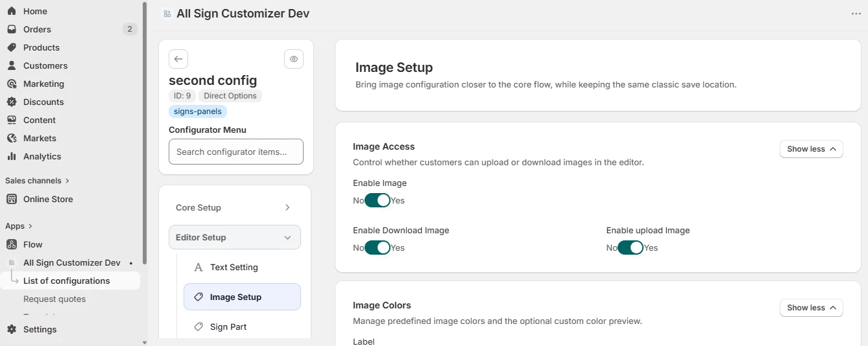Screen dimensions: 868x346
Task: Click the Image Access section heading
Action: point(384,146)
